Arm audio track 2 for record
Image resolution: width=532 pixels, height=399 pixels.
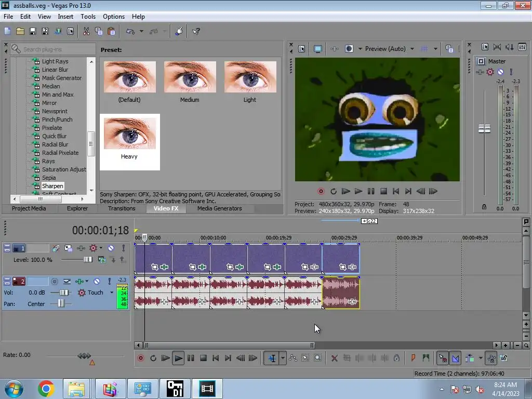pyautogui.click(x=54, y=281)
